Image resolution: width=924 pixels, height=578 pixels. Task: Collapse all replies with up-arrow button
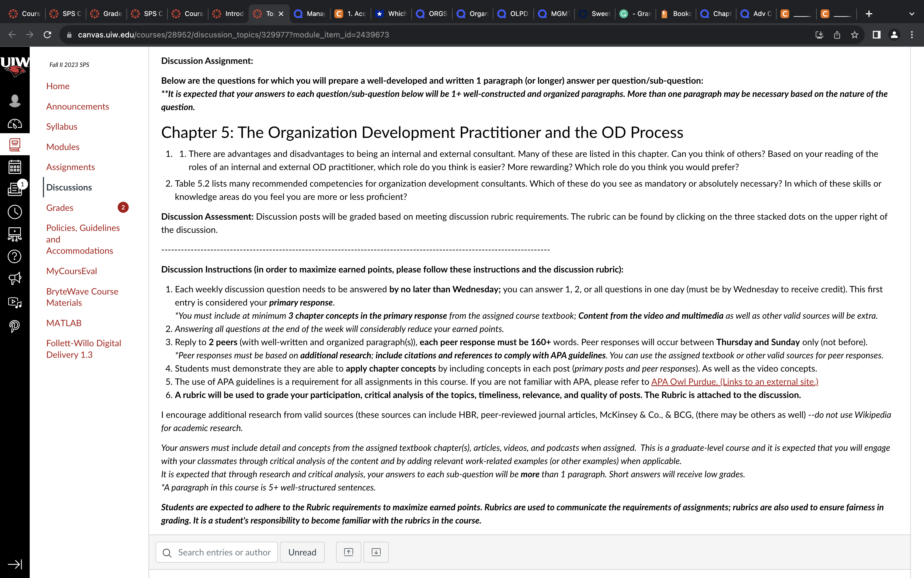[348, 552]
